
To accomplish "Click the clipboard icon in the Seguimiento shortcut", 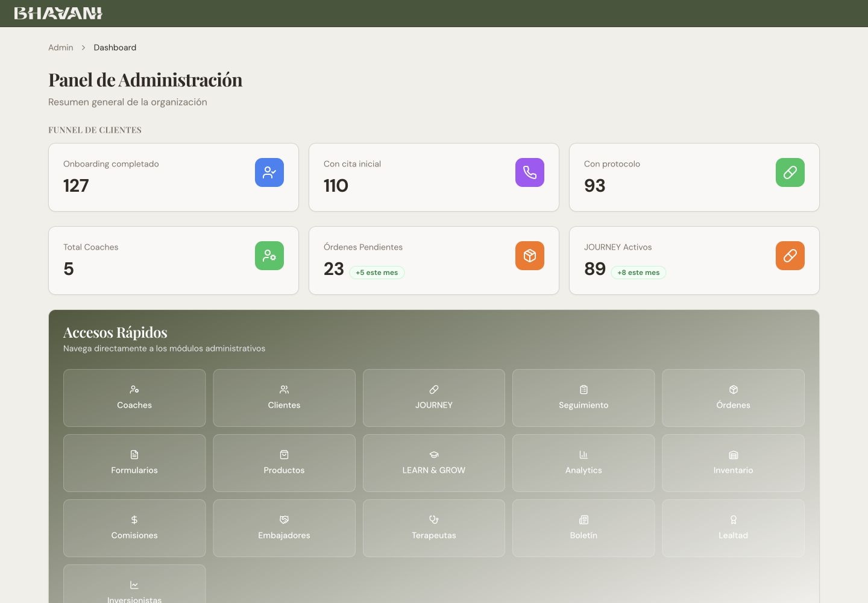I will coord(583,390).
